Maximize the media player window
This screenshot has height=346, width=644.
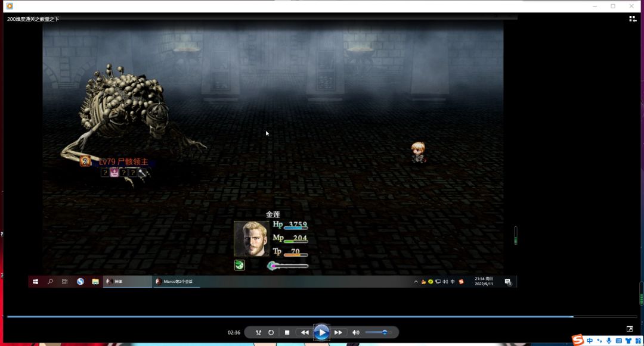tap(613, 6)
